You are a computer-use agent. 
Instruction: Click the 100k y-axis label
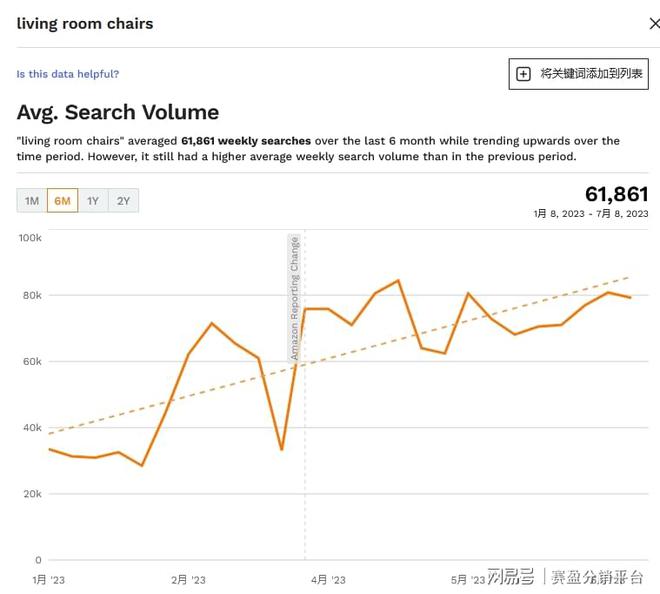(30, 238)
